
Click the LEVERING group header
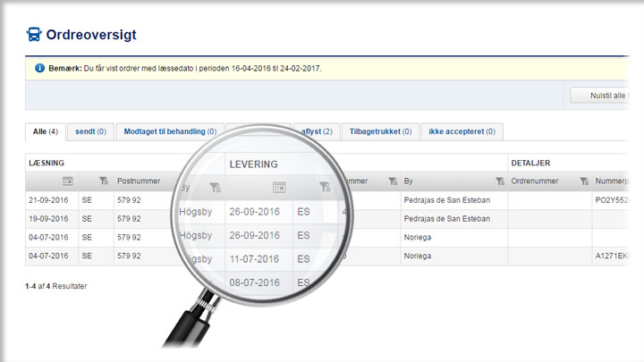[x=253, y=164]
